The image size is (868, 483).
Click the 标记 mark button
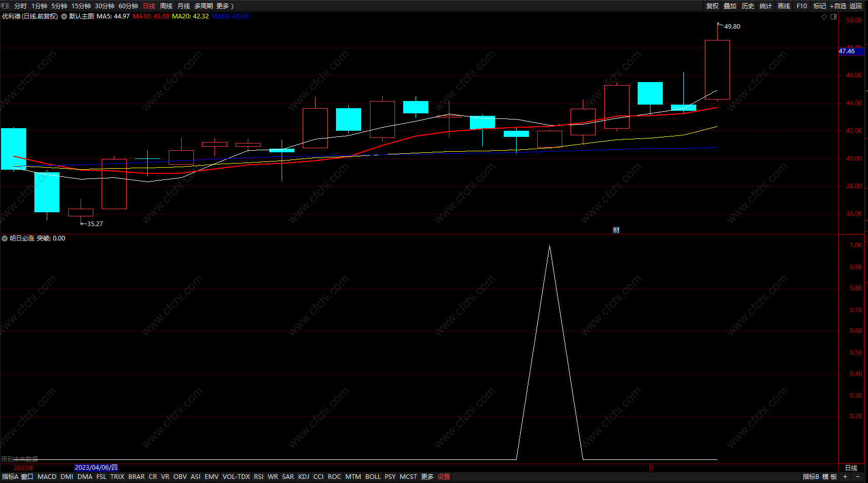point(820,6)
